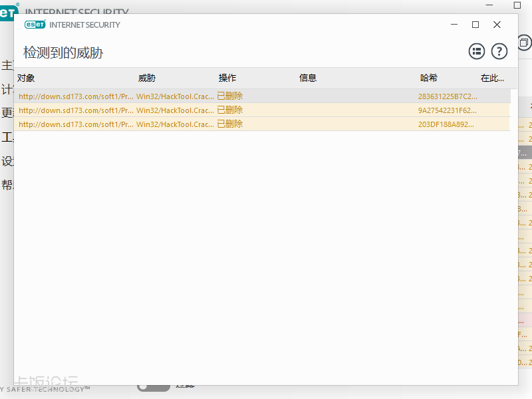Click the ESET logo in dialog title bar
Image resolution: width=532 pixels, height=399 pixels.
coord(34,25)
